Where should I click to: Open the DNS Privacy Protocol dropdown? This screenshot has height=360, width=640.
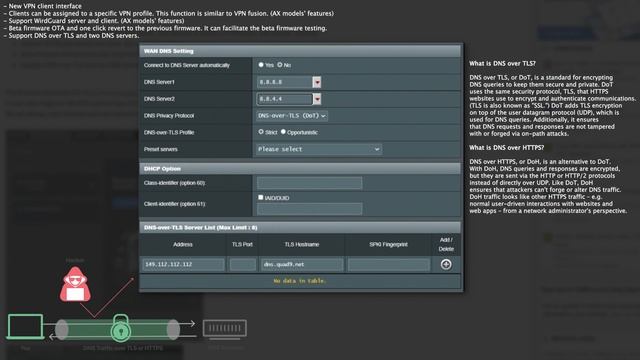[292, 116]
